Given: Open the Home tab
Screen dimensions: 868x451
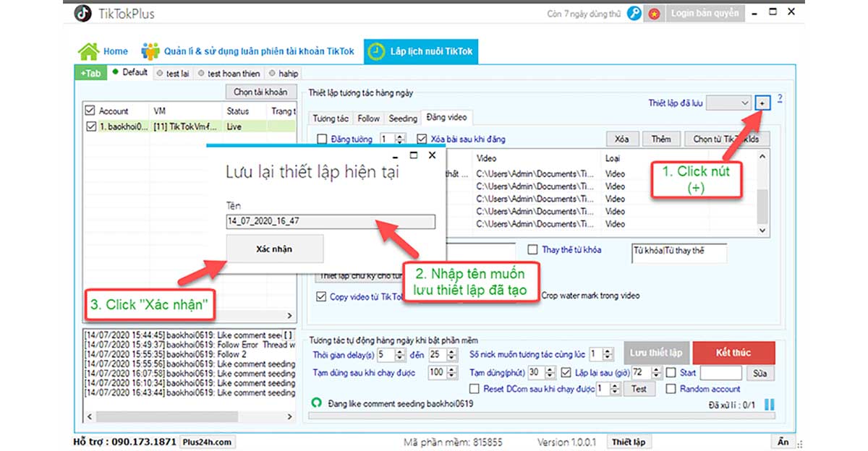Looking at the screenshot, I should tap(103, 51).
